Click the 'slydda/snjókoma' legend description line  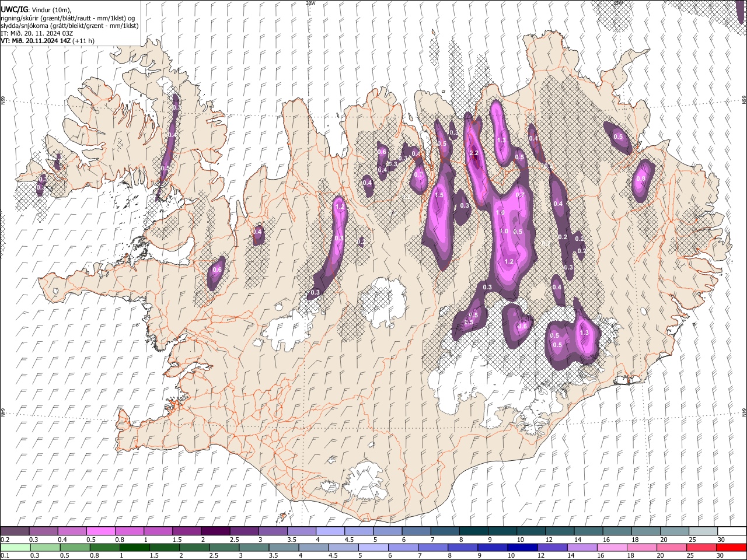tap(69, 26)
